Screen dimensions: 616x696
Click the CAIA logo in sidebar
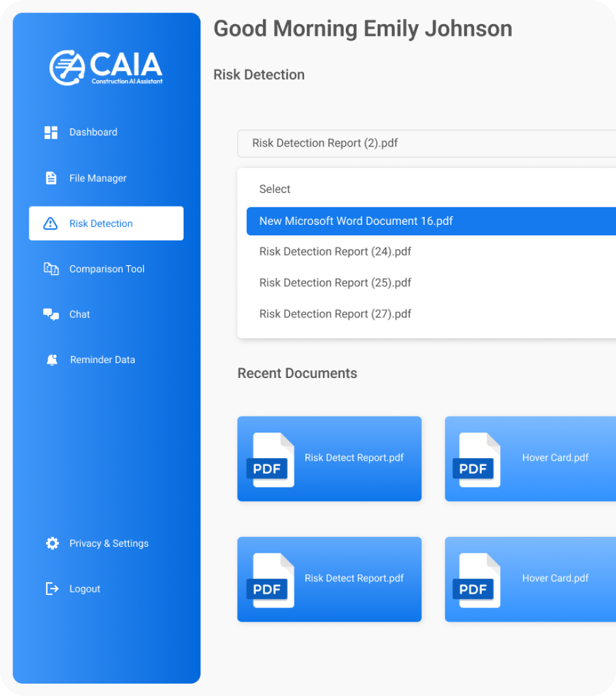click(106, 67)
